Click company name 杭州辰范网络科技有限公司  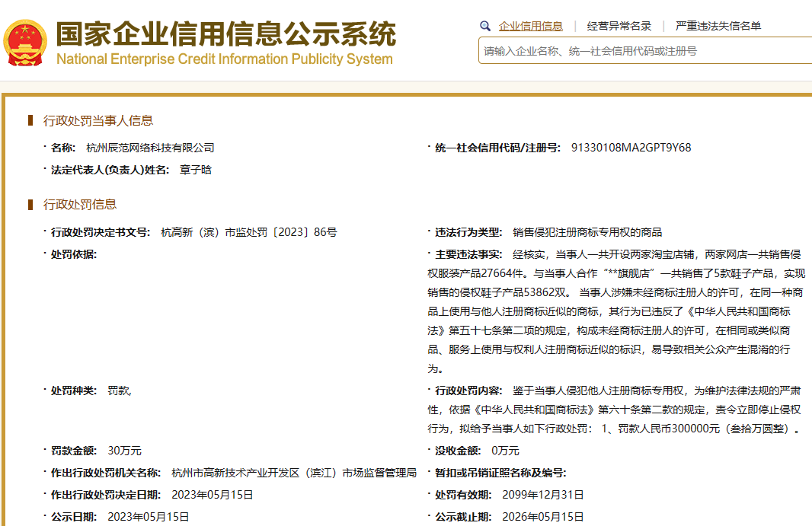pos(150,148)
